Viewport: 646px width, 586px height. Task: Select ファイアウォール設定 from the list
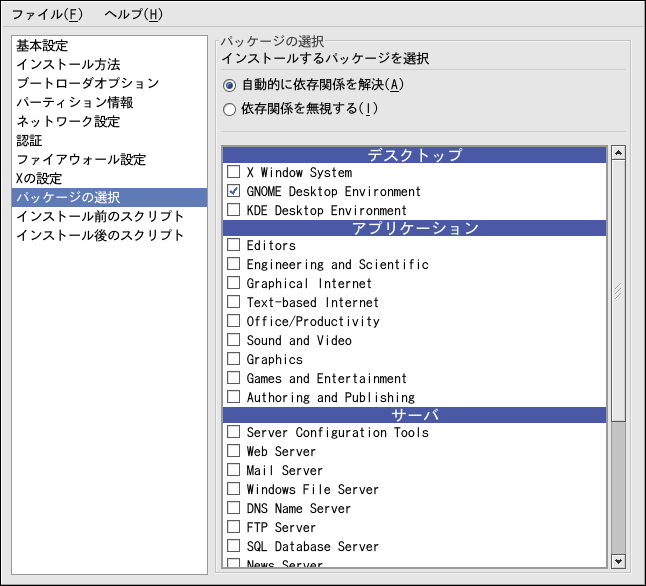point(81,160)
